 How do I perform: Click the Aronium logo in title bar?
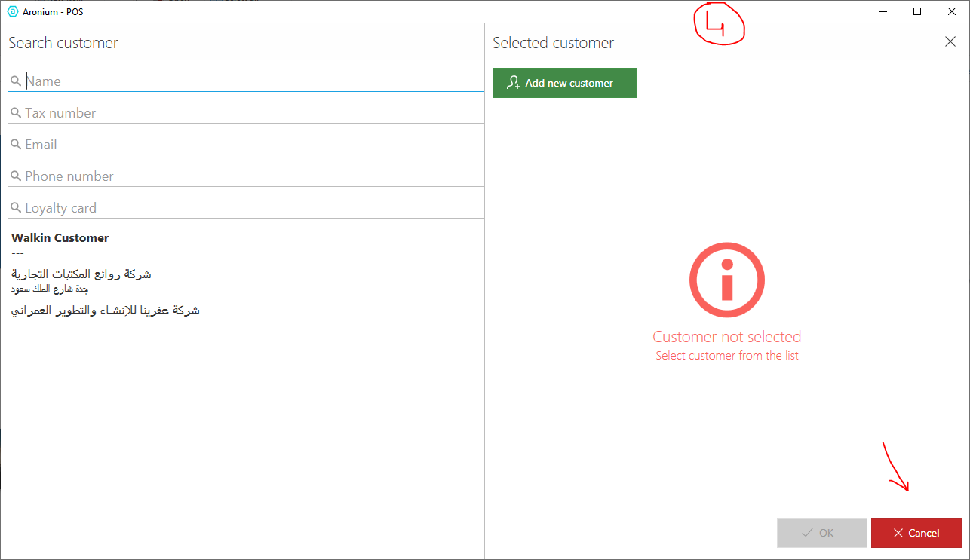12,11
